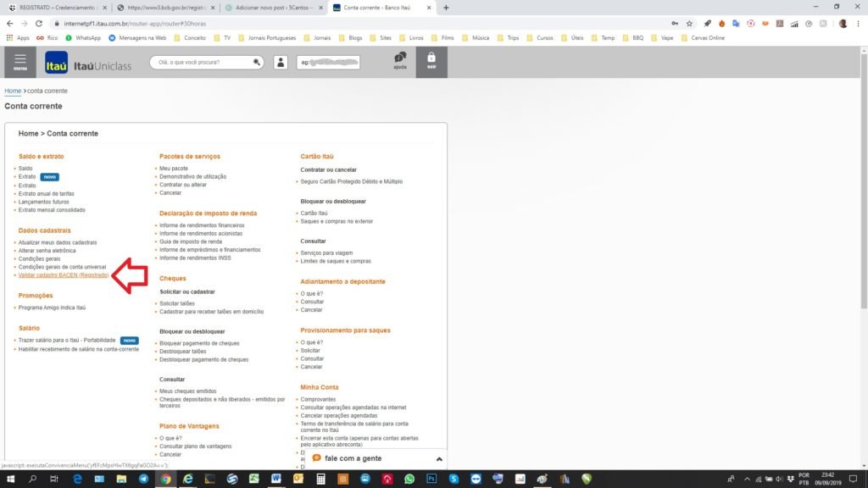Open the Jornais Portugueses bookmark folder
Image resolution: width=868 pixels, height=488 pixels.
point(267,37)
